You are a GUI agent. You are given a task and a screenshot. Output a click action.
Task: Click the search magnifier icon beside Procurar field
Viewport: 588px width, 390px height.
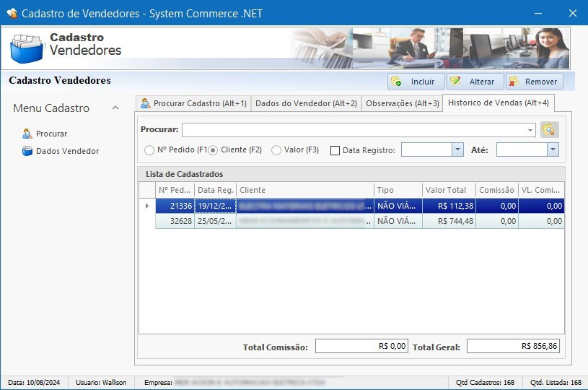pos(550,130)
